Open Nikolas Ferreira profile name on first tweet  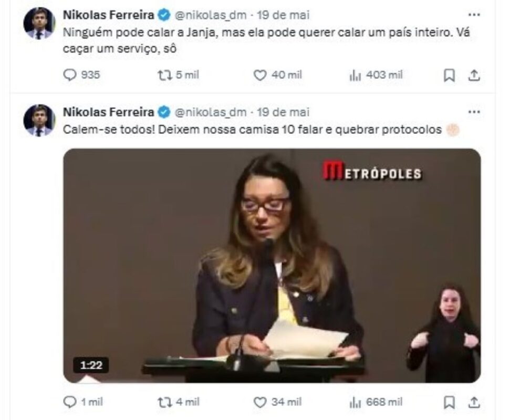[x=108, y=15]
